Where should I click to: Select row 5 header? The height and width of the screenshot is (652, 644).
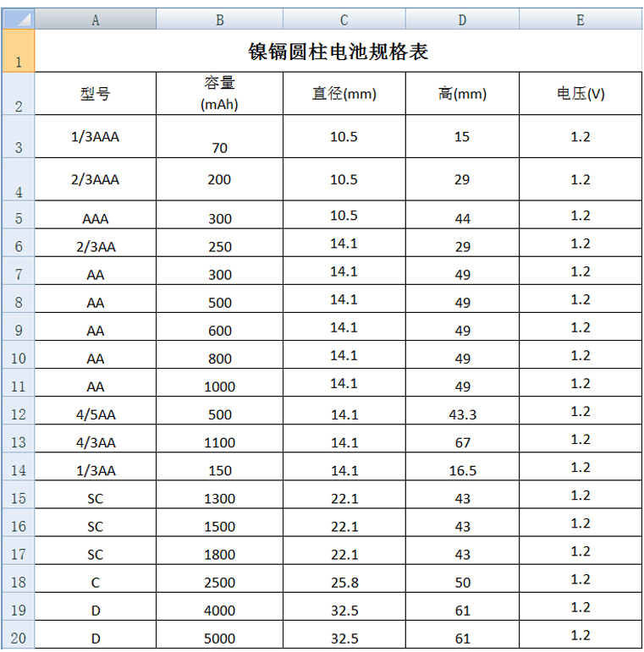19,215
